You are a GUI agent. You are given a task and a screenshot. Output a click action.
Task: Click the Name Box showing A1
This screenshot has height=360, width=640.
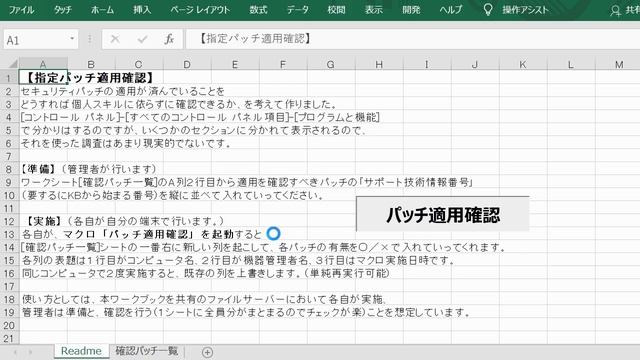36,40
